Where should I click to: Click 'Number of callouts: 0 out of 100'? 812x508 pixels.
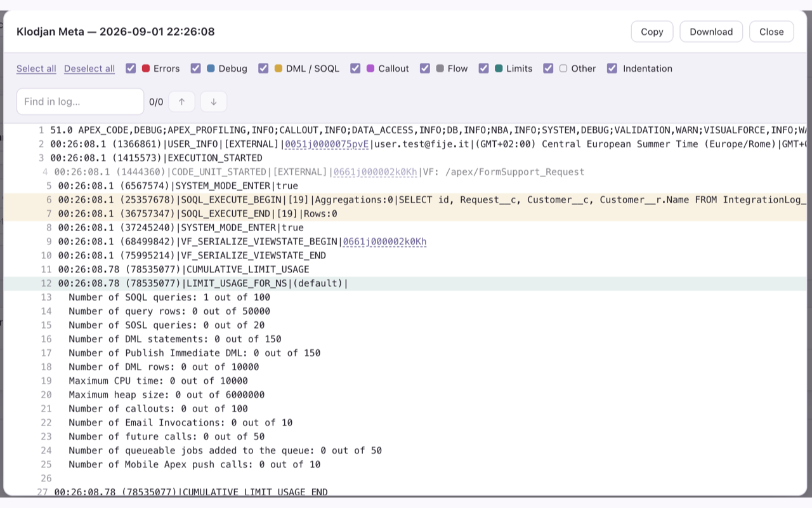pyautogui.click(x=159, y=410)
